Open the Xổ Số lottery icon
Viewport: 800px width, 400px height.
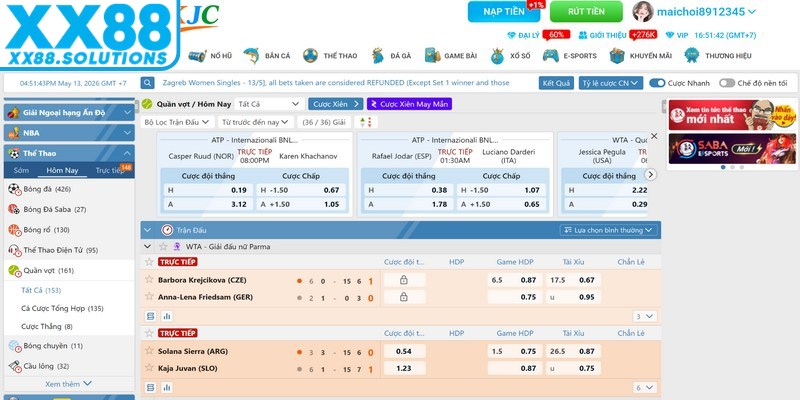[497, 56]
